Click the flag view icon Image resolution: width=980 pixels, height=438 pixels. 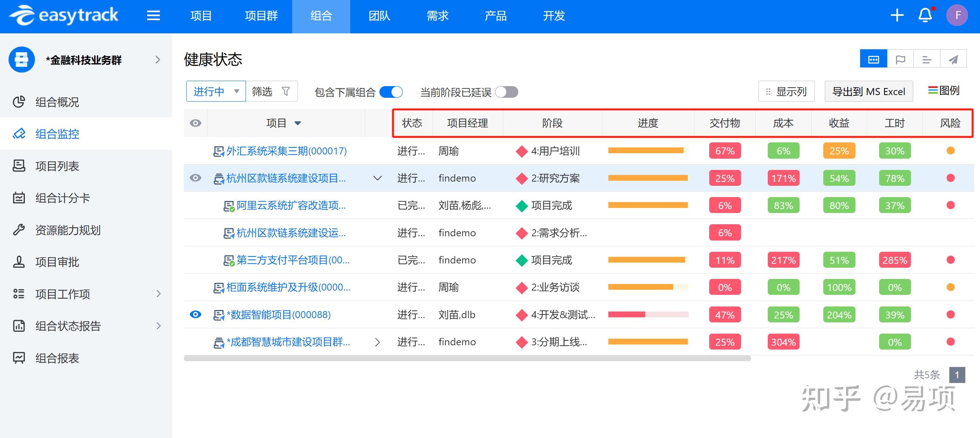pyautogui.click(x=900, y=59)
